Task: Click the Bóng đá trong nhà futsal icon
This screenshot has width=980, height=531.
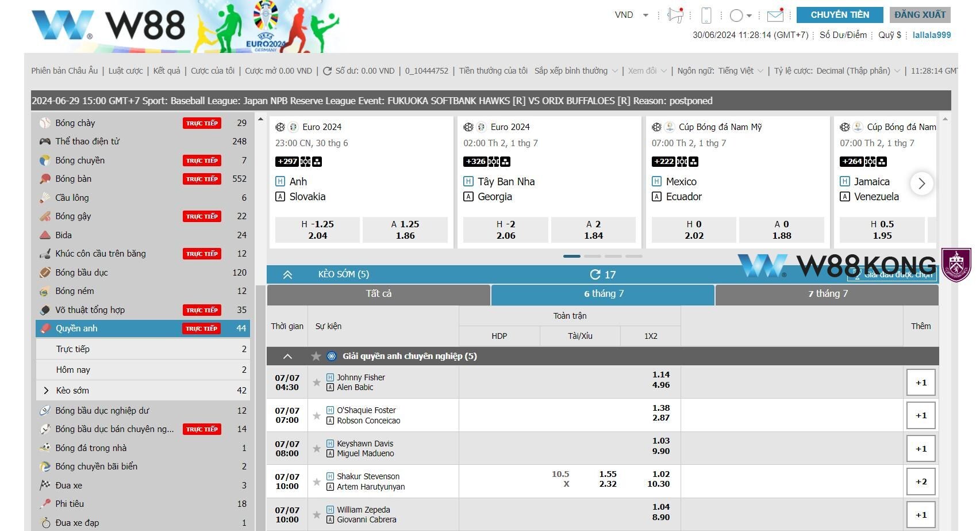Action: [x=45, y=448]
